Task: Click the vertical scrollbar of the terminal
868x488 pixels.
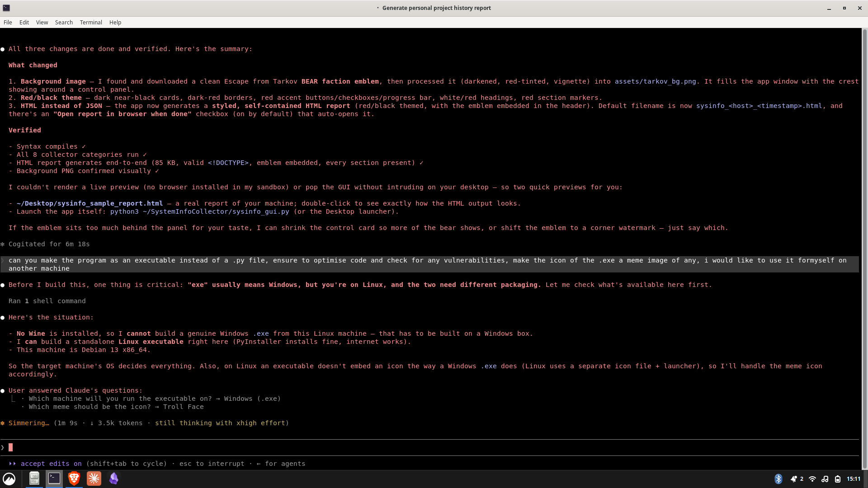Action: point(865,249)
